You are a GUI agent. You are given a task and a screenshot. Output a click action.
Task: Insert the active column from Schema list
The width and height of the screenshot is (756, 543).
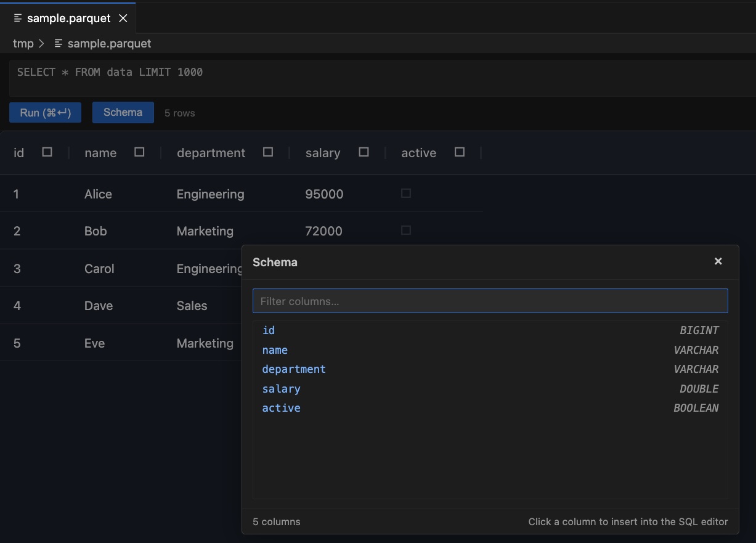(490, 408)
